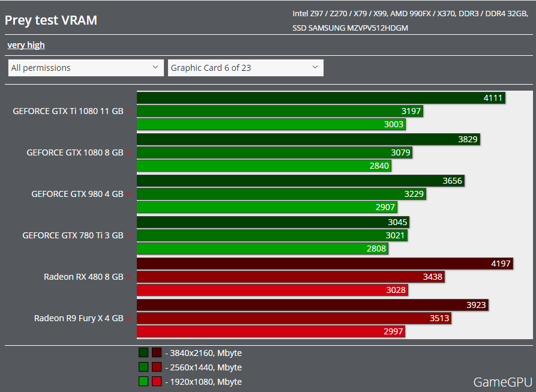Click the 3045 value for GTX 780 Ti
The height and width of the screenshot is (392, 536).
[x=397, y=222]
